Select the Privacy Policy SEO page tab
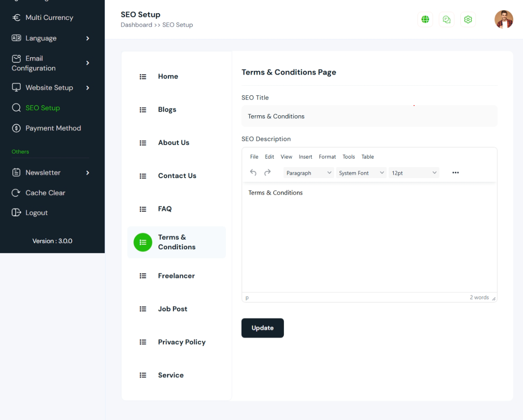The height and width of the screenshot is (420, 523). tap(181, 342)
